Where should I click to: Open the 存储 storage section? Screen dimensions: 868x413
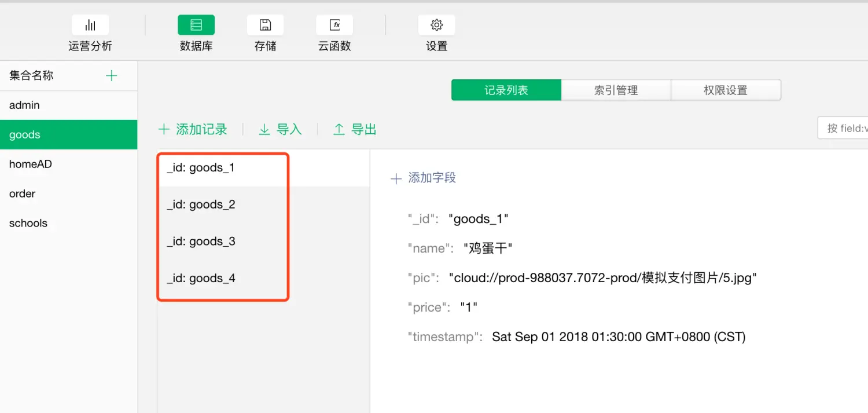265,32
